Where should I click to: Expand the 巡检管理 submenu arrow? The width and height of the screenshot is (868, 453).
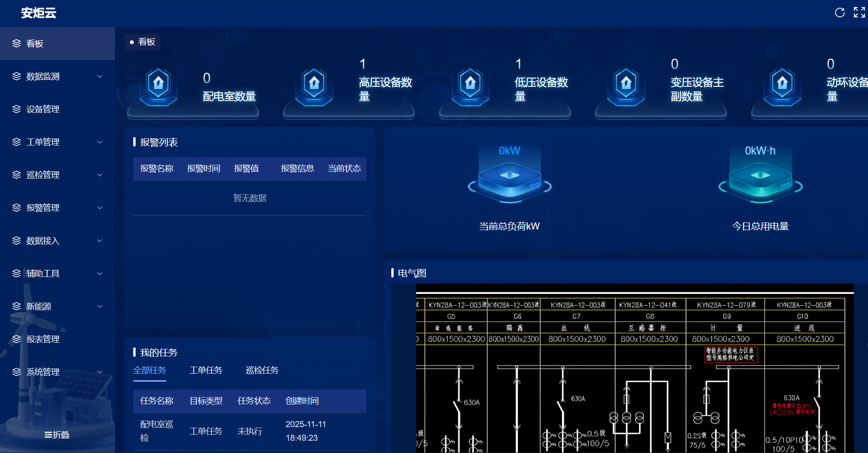tap(99, 175)
